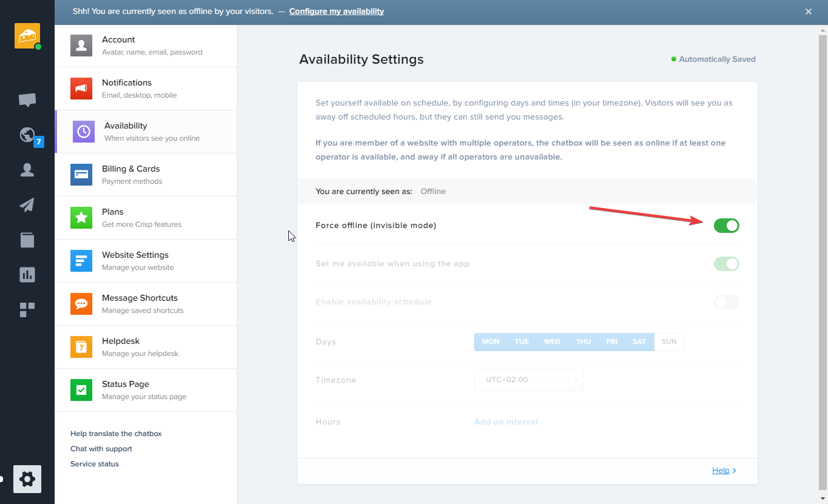
Task: Toggle Set me available when using app
Action: tap(726, 264)
